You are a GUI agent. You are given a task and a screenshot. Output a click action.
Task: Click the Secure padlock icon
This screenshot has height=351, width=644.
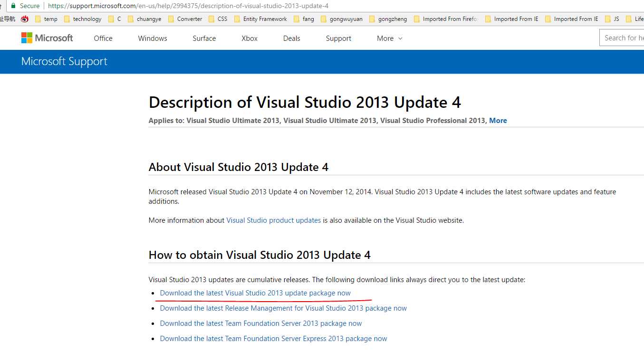13,6
